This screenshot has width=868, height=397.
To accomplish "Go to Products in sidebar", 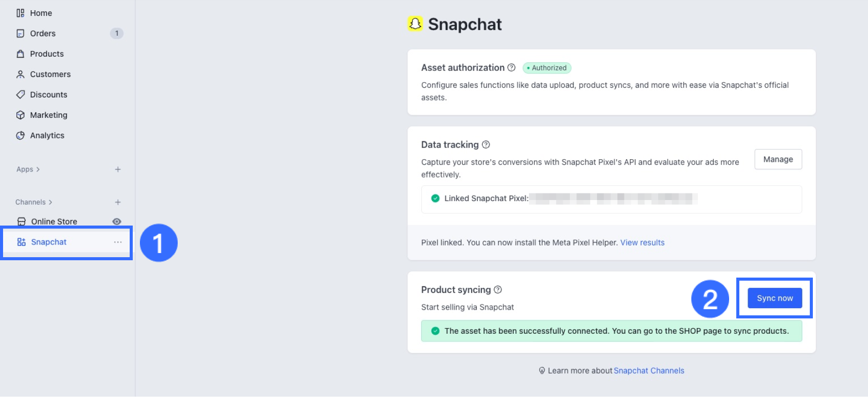I will (x=46, y=54).
